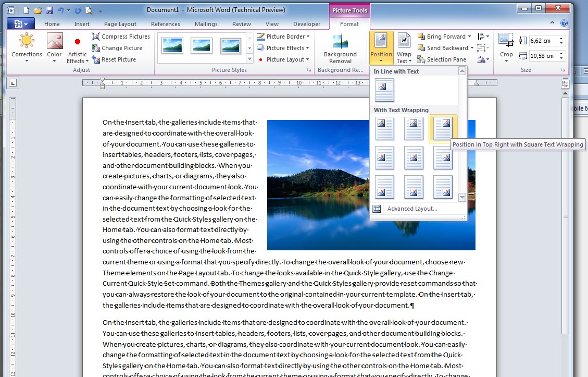
Task: Choose Top Right square wrapping position
Action: coord(443,128)
